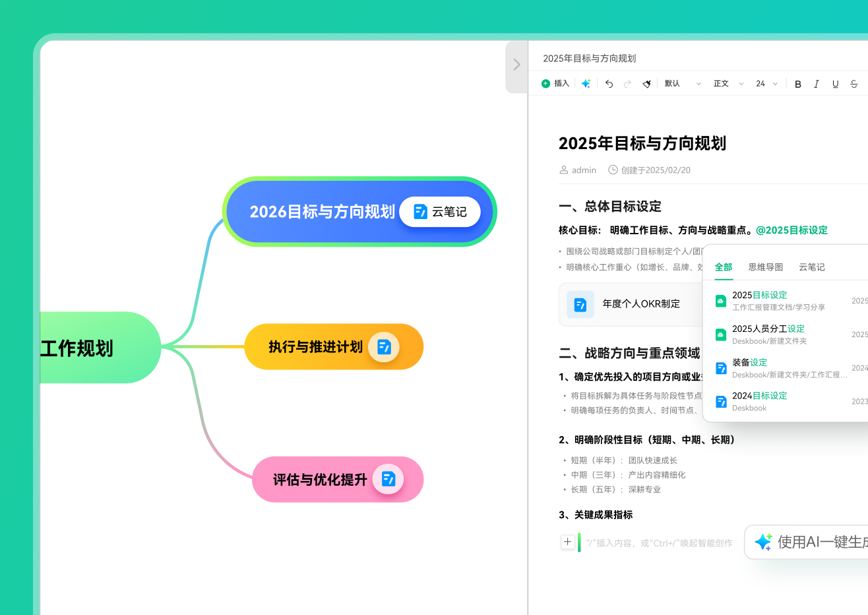
Task: Toggle italic formatting
Action: point(817,84)
